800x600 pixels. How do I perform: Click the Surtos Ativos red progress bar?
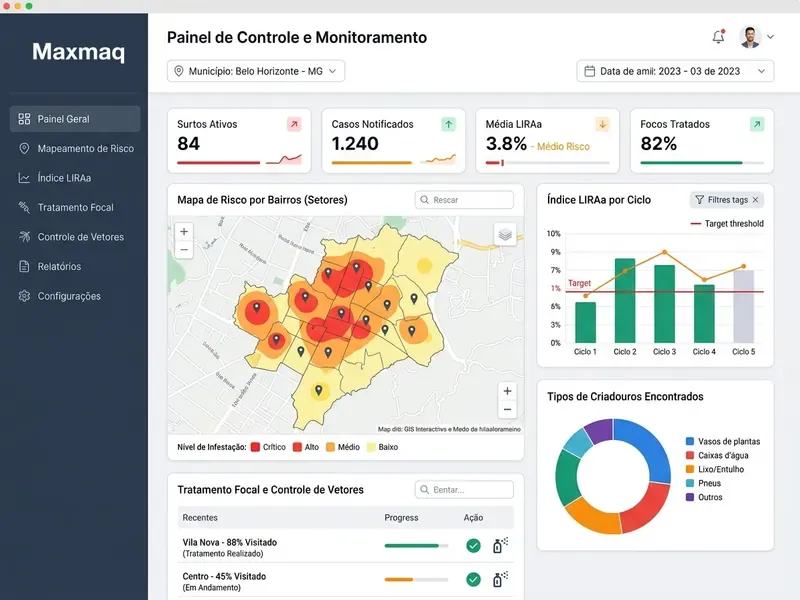[x=218, y=163]
